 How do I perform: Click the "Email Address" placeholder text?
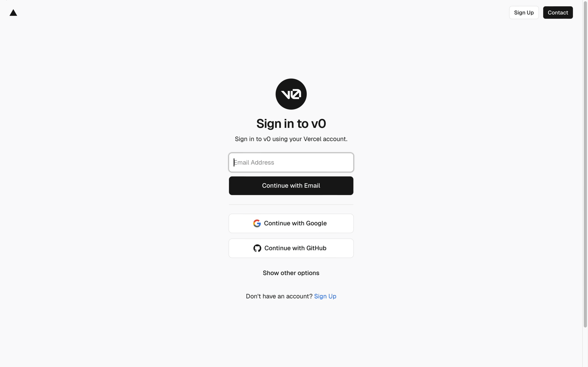[254, 162]
